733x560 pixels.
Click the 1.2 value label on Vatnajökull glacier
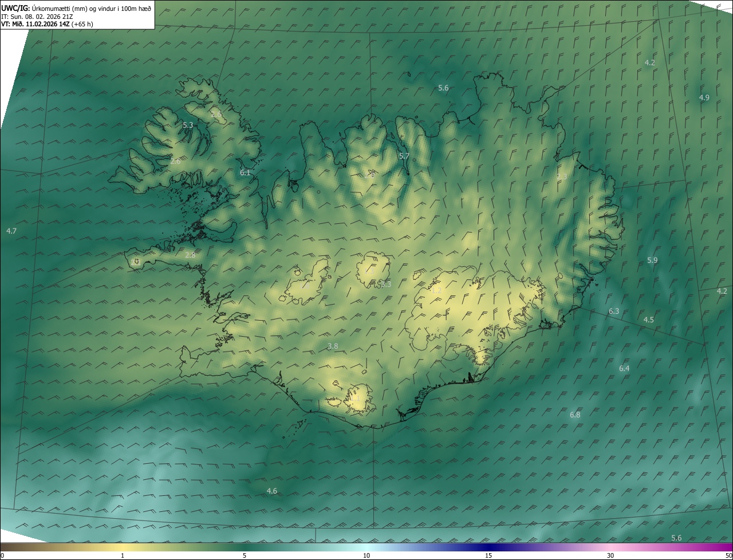(436, 291)
